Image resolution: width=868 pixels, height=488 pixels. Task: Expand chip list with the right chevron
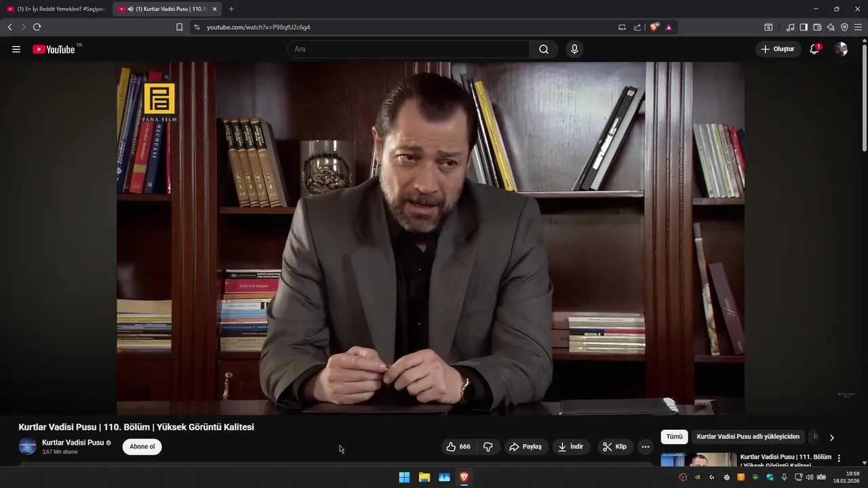(x=831, y=437)
